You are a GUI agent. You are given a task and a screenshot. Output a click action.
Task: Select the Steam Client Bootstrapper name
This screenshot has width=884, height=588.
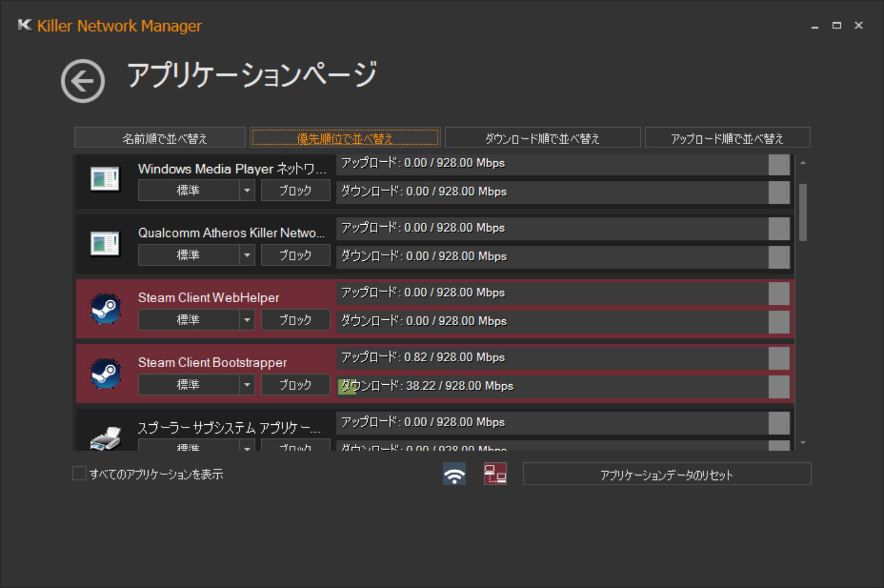(x=213, y=363)
